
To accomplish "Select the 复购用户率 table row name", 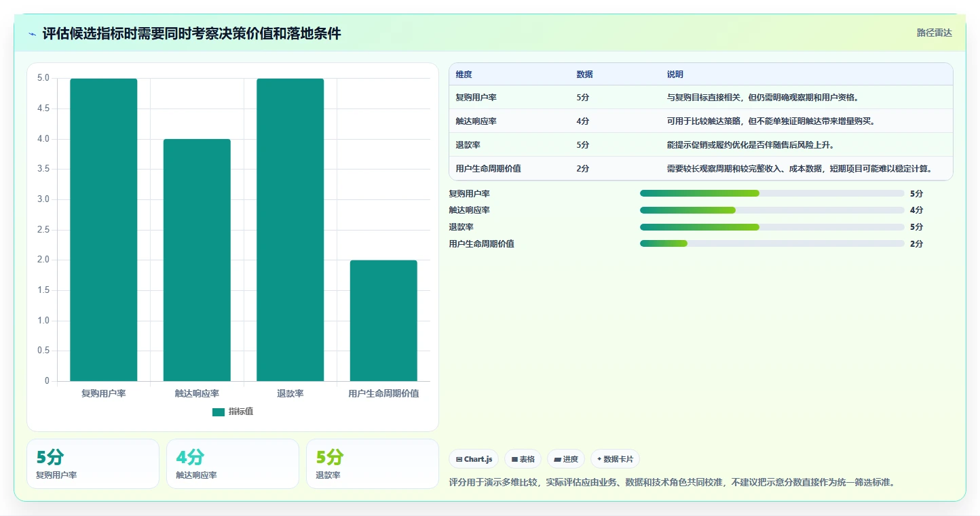I will coord(476,98).
